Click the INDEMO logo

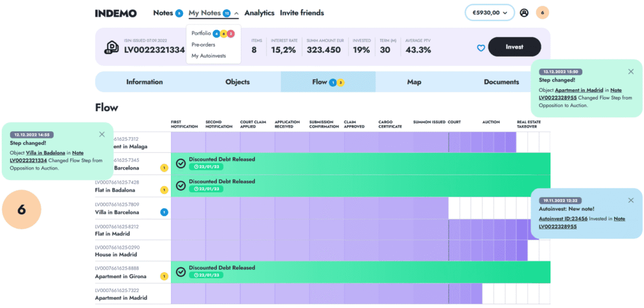118,13
